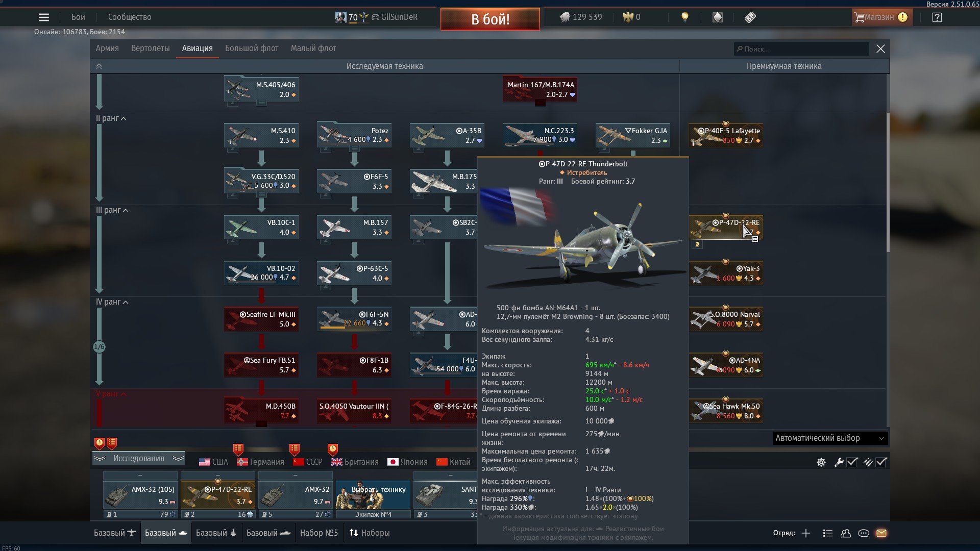Add squad member with plus icon
This screenshot has height=551, width=980.
pyautogui.click(x=806, y=533)
